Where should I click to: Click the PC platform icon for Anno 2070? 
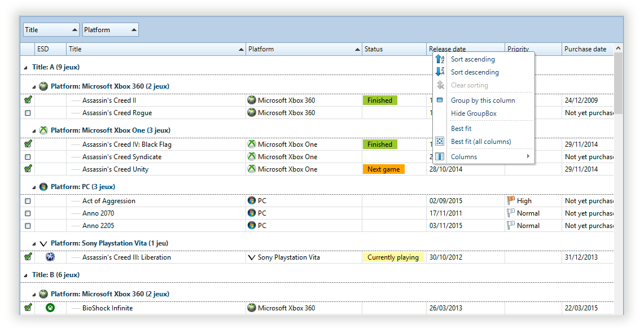click(x=251, y=213)
